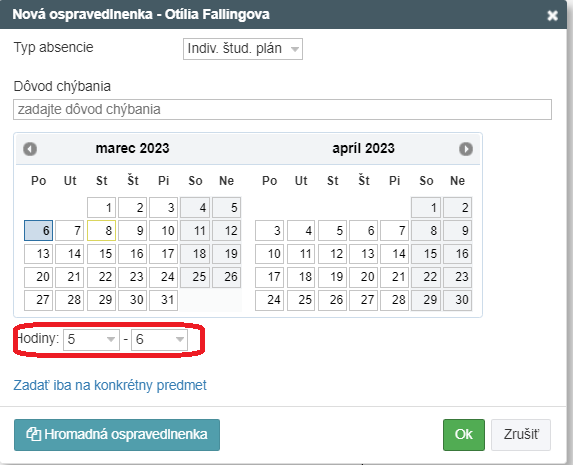Choose 31 March 2023 date
The height and width of the screenshot is (465, 573).
(163, 300)
